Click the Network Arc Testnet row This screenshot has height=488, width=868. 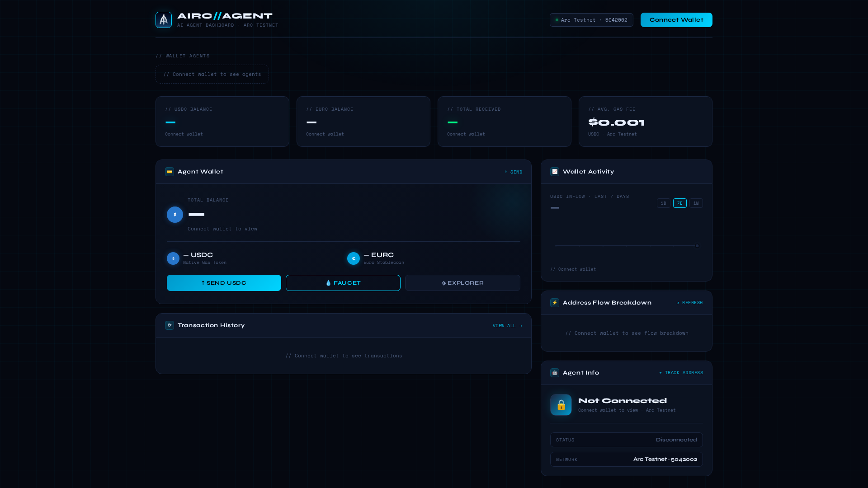pos(627,460)
